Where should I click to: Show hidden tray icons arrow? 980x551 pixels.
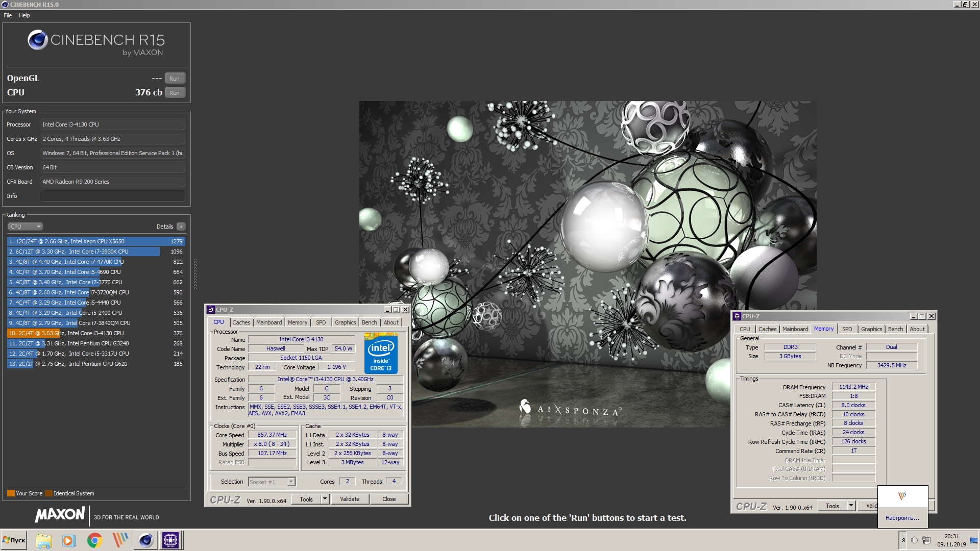[x=903, y=540]
